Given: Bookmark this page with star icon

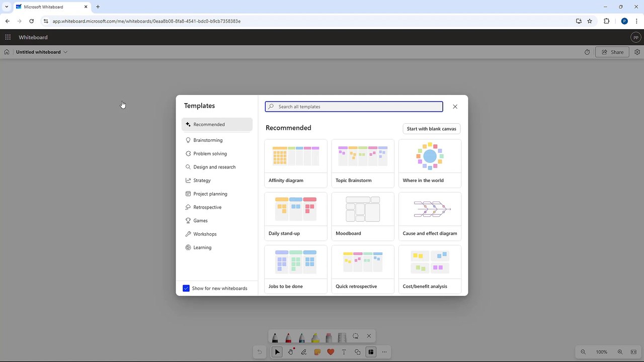Looking at the screenshot, I should 590,21.
